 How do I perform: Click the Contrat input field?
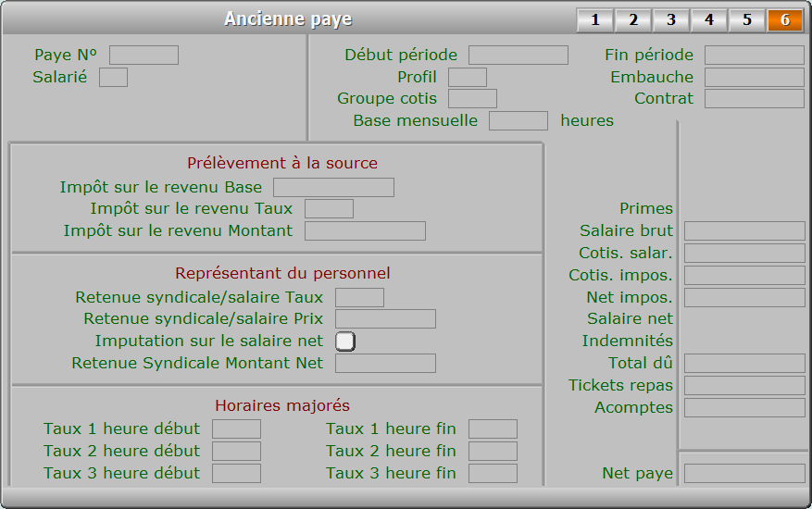pyautogui.click(x=754, y=98)
